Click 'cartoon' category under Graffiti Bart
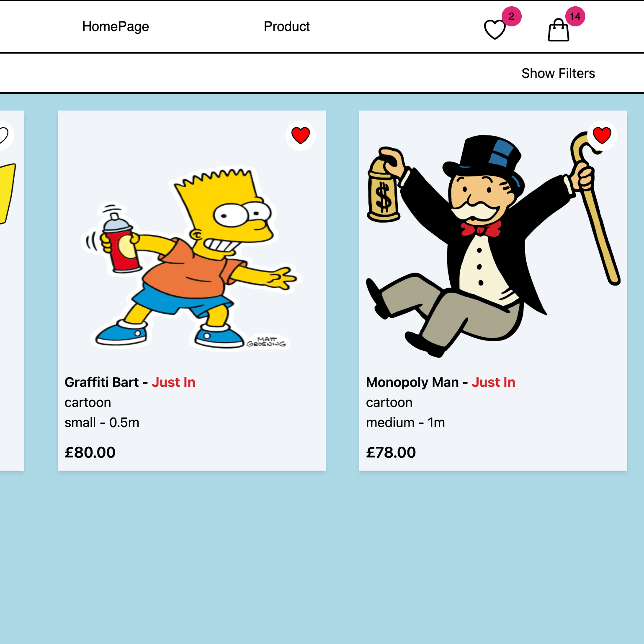644x644 pixels. pyautogui.click(x=88, y=402)
